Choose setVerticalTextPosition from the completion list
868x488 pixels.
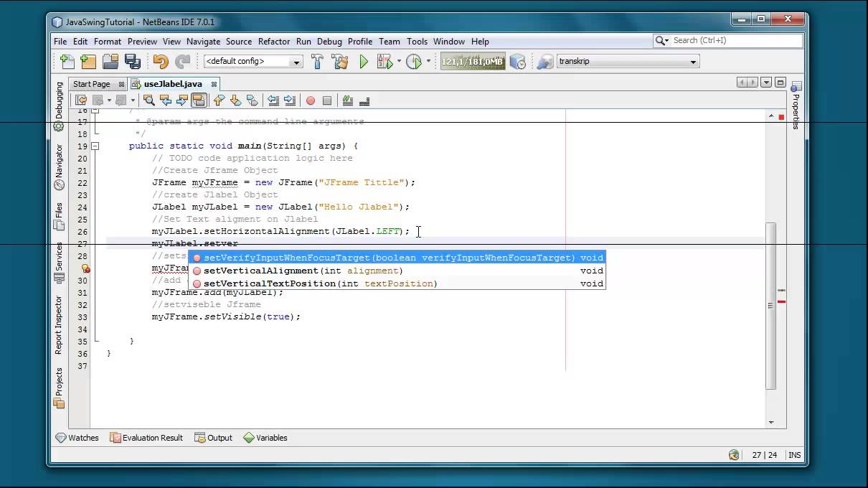[397, 283]
